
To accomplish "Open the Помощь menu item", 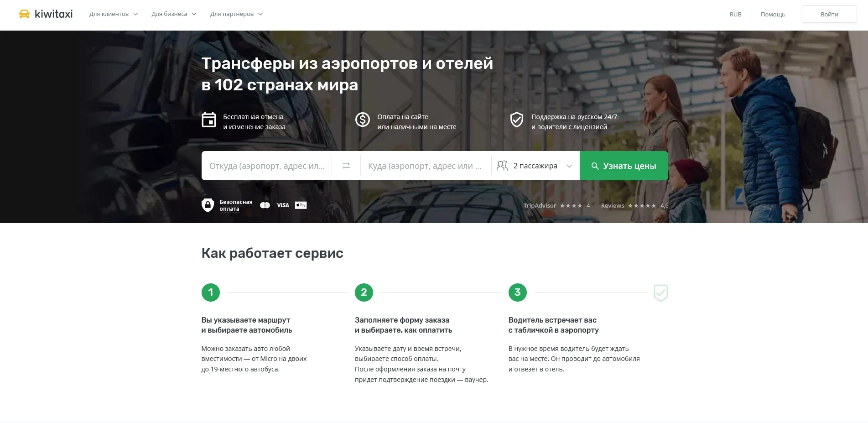I will (x=773, y=14).
